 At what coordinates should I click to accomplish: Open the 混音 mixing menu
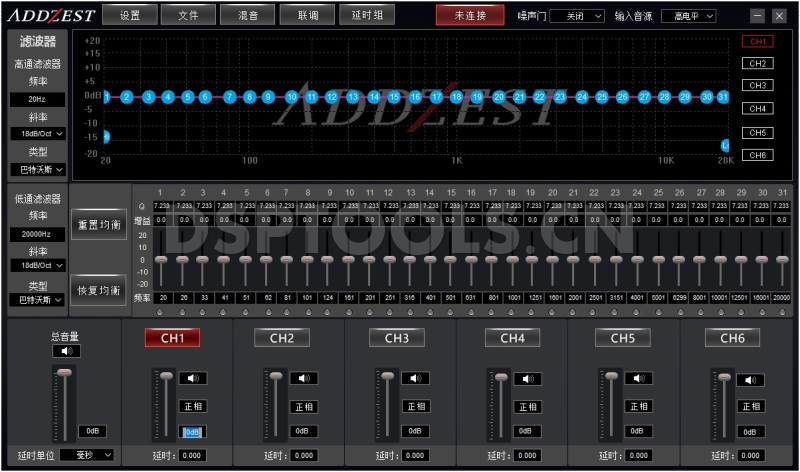247,16
